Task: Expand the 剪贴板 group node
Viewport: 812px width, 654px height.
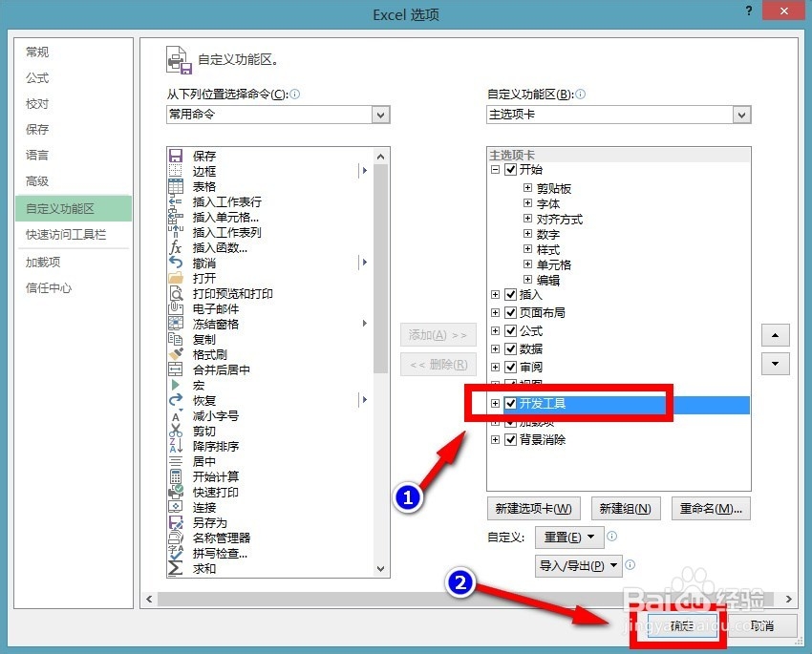Action: [527, 188]
